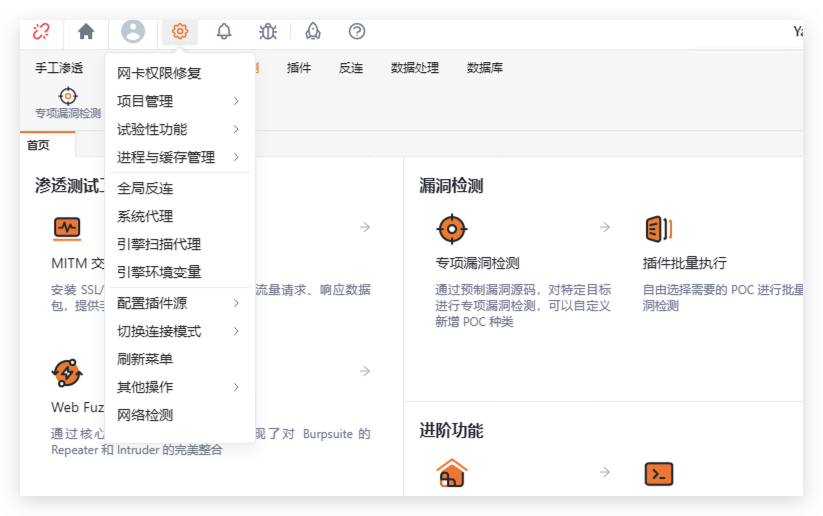This screenshot has width=823, height=516.
Task: Click the rocket icon in top bar
Action: coord(313,31)
